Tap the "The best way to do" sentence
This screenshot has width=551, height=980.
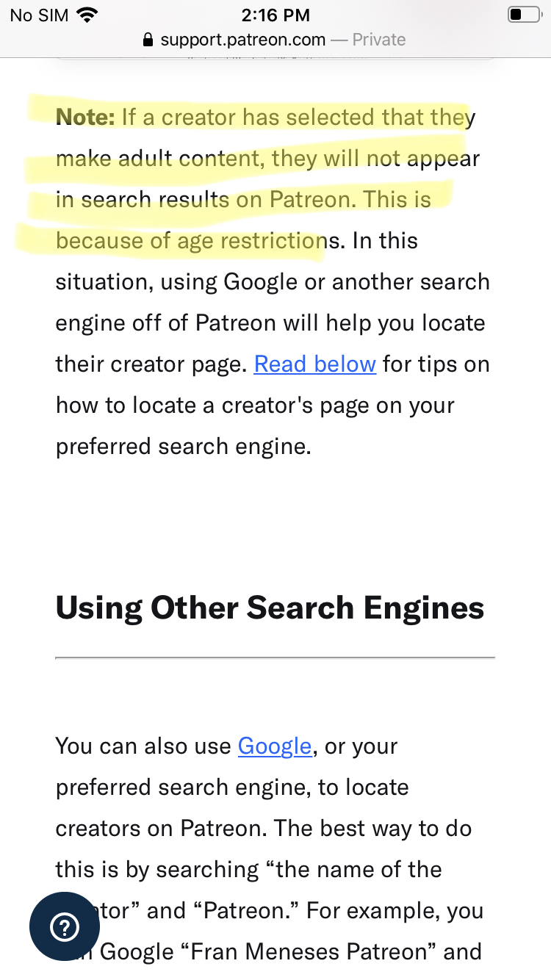tap(372, 829)
